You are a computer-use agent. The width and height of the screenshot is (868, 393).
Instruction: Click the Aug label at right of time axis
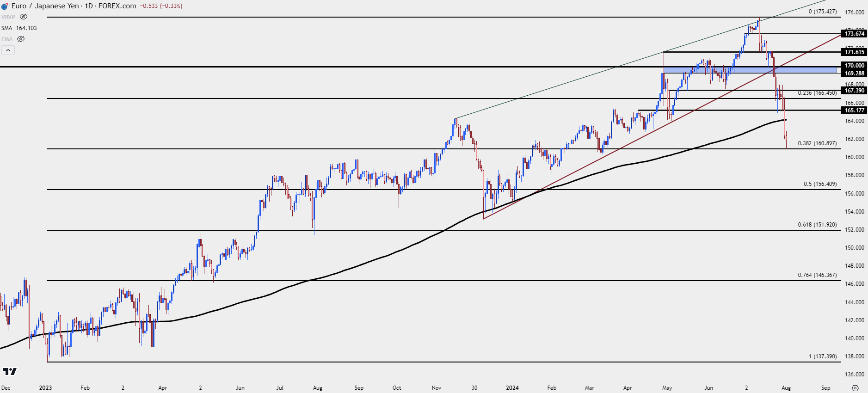click(x=786, y=388)
